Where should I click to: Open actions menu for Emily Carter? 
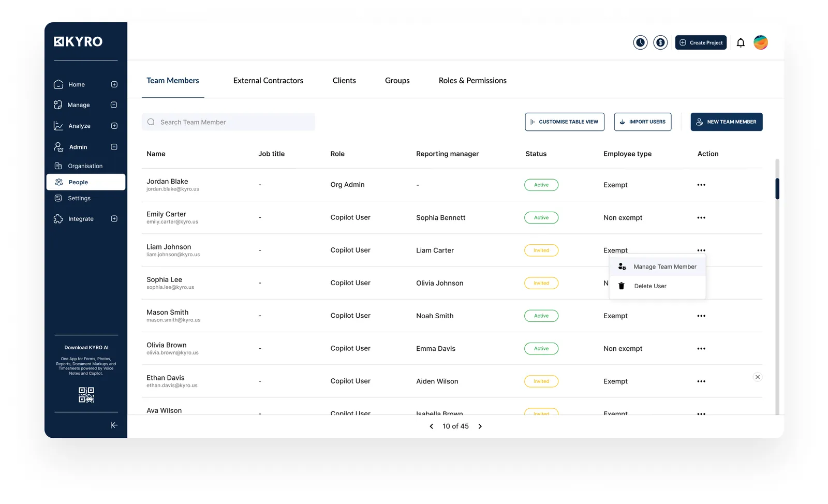(701, 217)
